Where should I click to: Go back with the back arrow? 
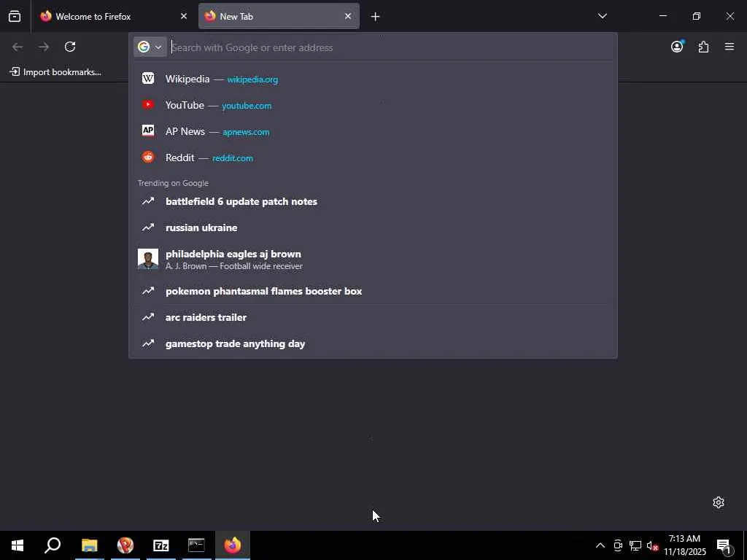(x=18, y=47)
